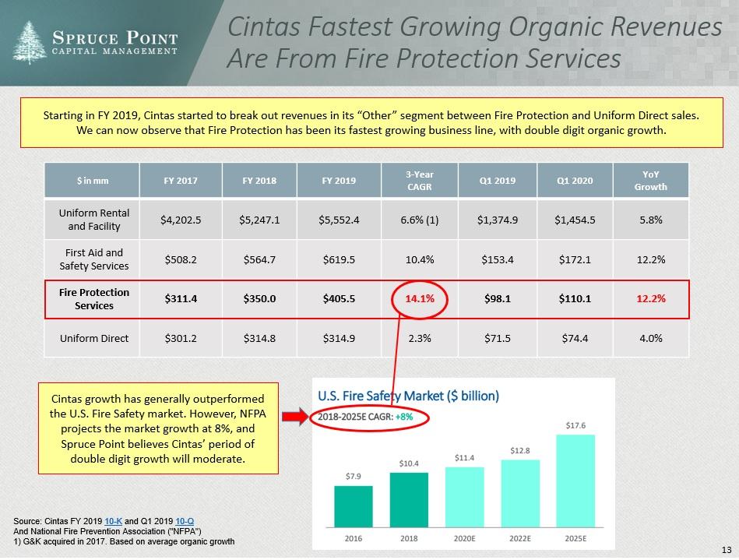The height and width of the screenshot is (560, 739).
Task: Click the $5,247.1 cell
Action: (x=259, y=220)
